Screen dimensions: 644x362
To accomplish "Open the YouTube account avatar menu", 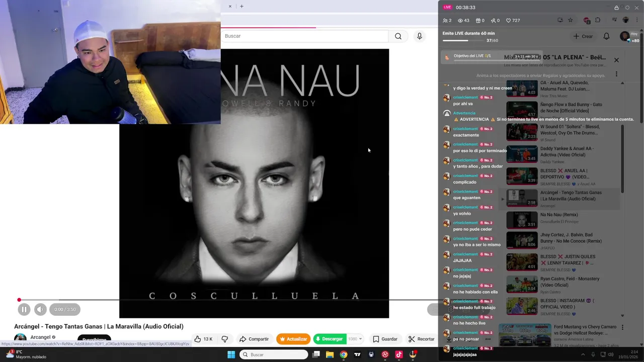I will [625, 36].
